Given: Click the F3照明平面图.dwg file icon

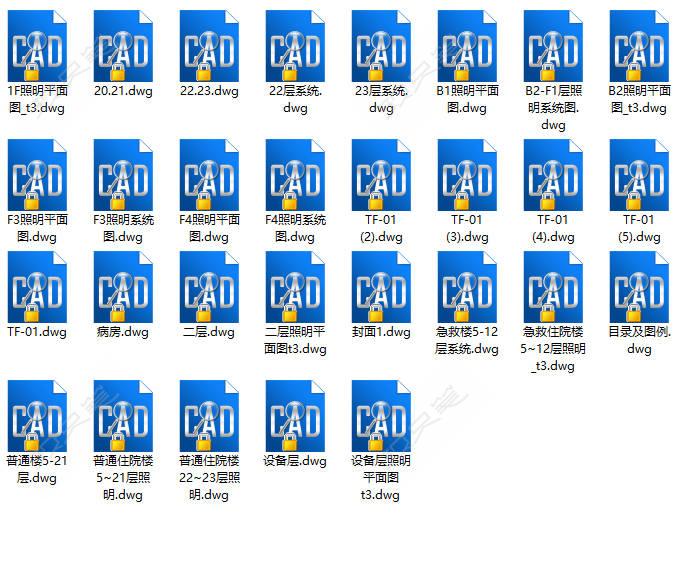Looking at the screenshot, I should pos(37,175).
